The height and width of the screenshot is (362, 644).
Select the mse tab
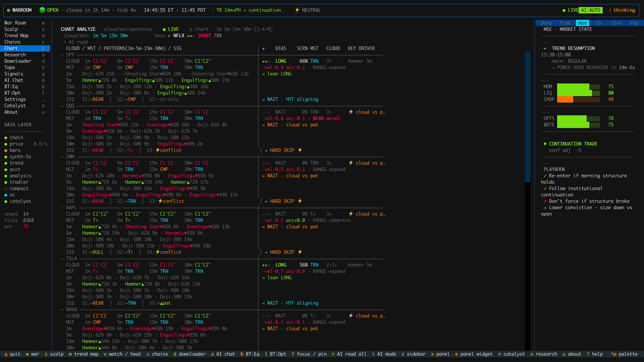582,23
